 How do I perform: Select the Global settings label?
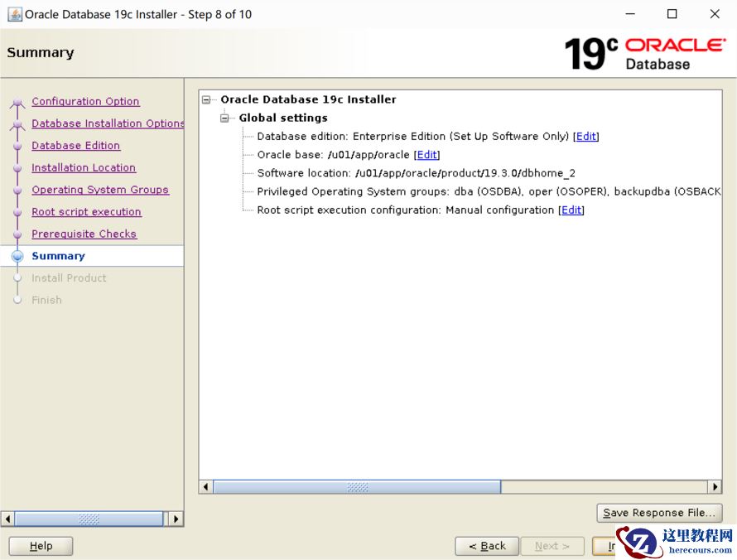(x=283, y=118)
